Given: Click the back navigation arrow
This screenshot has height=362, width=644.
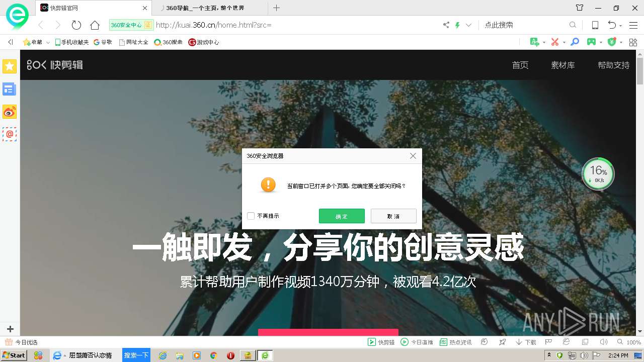Looking at the screenshot, I should [41, 25].
